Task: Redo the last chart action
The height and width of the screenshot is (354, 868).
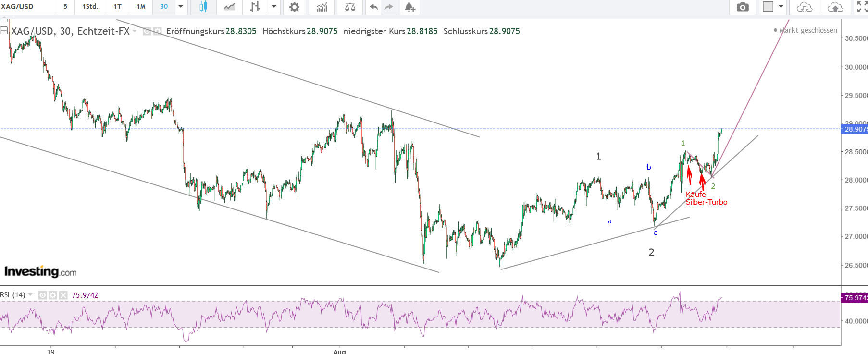Action: tap(389, 7)
